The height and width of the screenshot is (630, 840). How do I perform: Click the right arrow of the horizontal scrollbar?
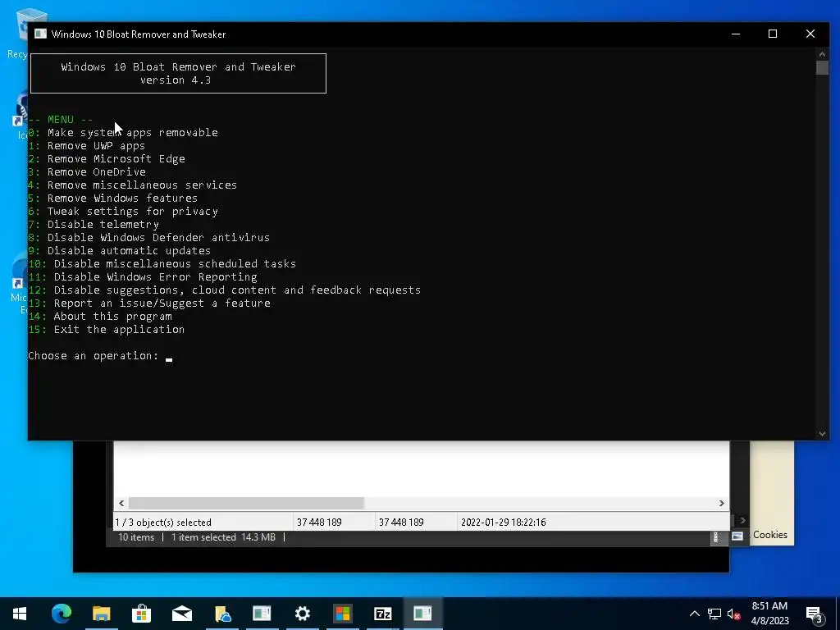click(x=722, y=503)
